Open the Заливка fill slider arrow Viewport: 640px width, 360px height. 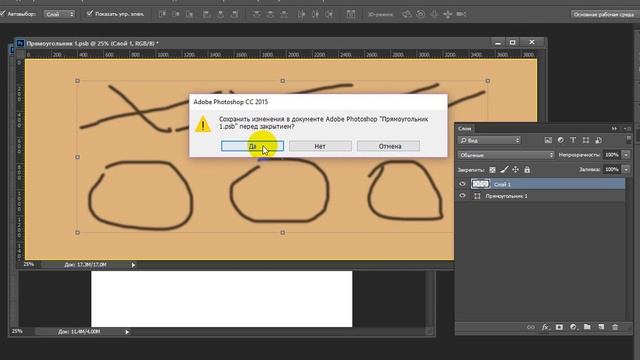(626, 169)
